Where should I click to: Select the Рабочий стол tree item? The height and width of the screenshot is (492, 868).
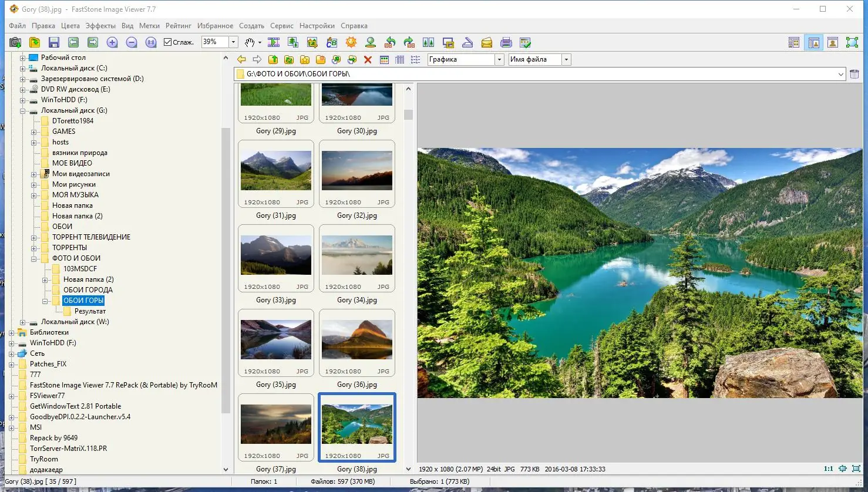point(63,58)
